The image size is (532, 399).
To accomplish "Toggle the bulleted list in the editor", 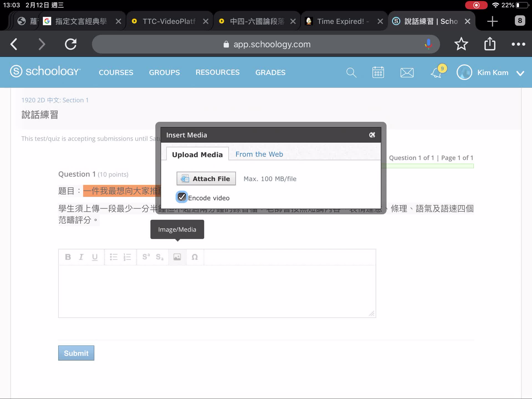I will (114, 257).
